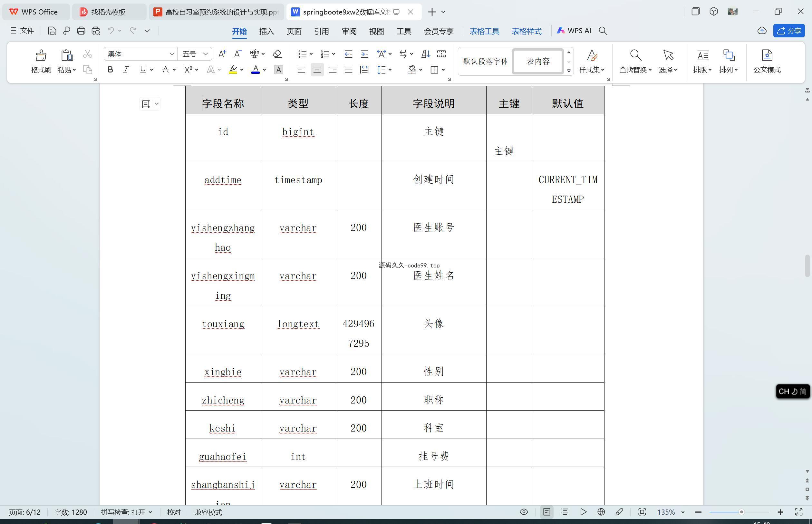Open the Page (页面) ribbon tab
The width and height of the screenshot is (812, 524).
point(294,31)
